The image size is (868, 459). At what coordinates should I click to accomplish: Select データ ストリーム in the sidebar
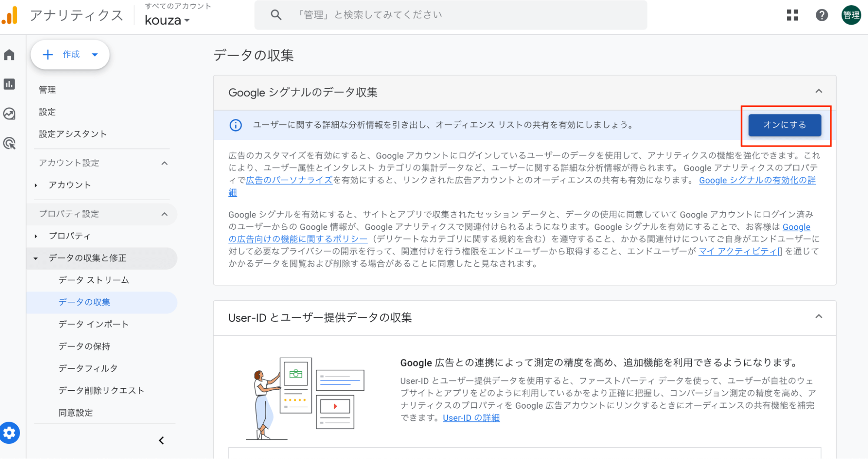point(93,280)
